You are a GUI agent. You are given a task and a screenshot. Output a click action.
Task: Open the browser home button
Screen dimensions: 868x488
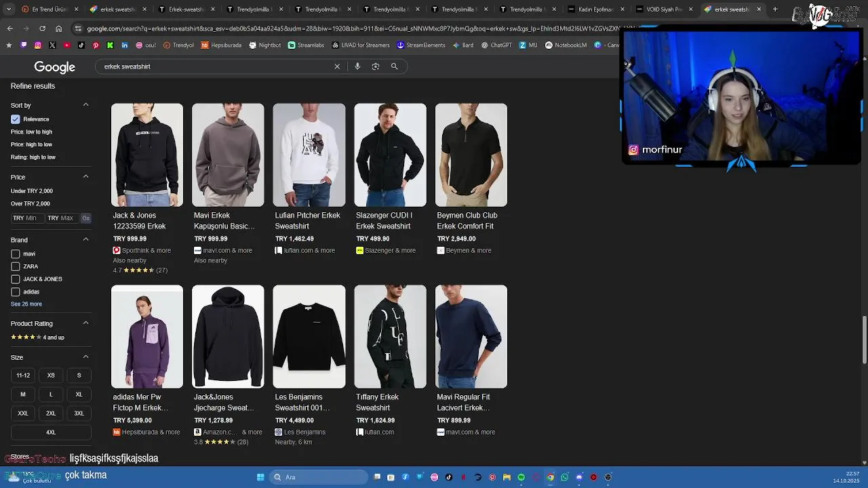(58, 28)
